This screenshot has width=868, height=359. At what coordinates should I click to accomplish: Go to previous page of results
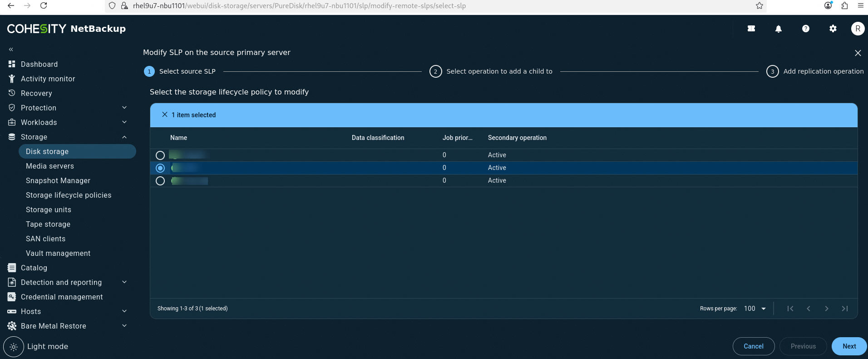pyautogui.click(x=809, y=309)
